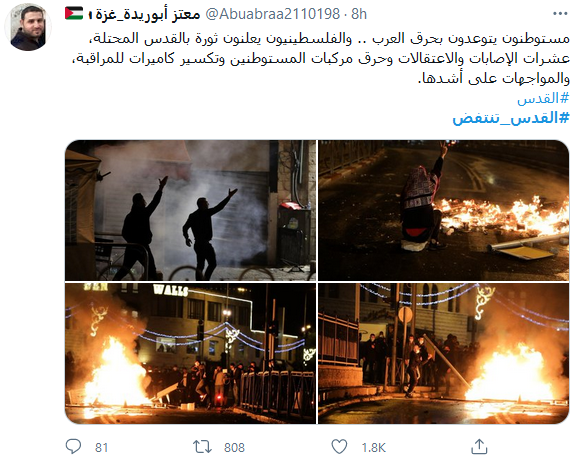Open the author's profile picture
Screen dimensions: 584x465
(x=28, y=27)
